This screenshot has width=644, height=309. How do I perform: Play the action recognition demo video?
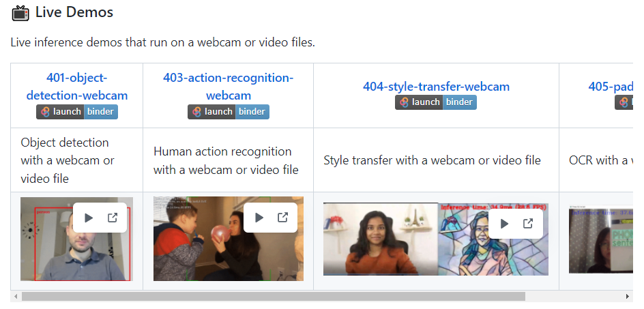click(259, 218)
